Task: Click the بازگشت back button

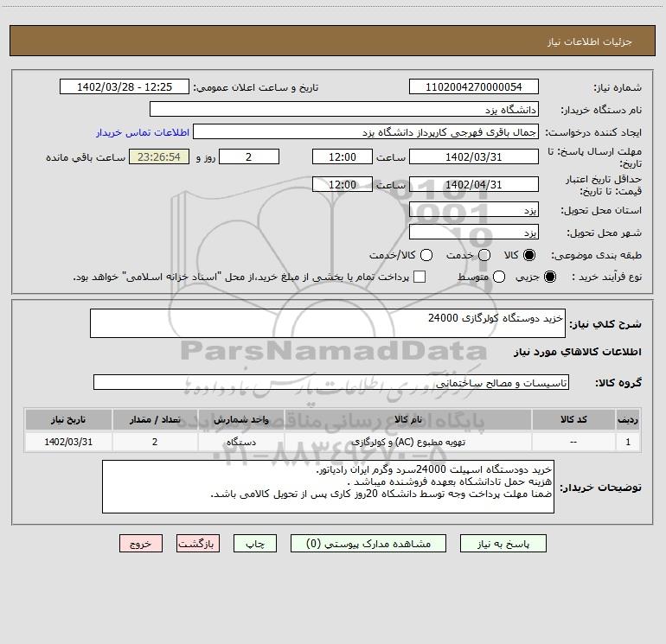Action: tap(198, 544)
